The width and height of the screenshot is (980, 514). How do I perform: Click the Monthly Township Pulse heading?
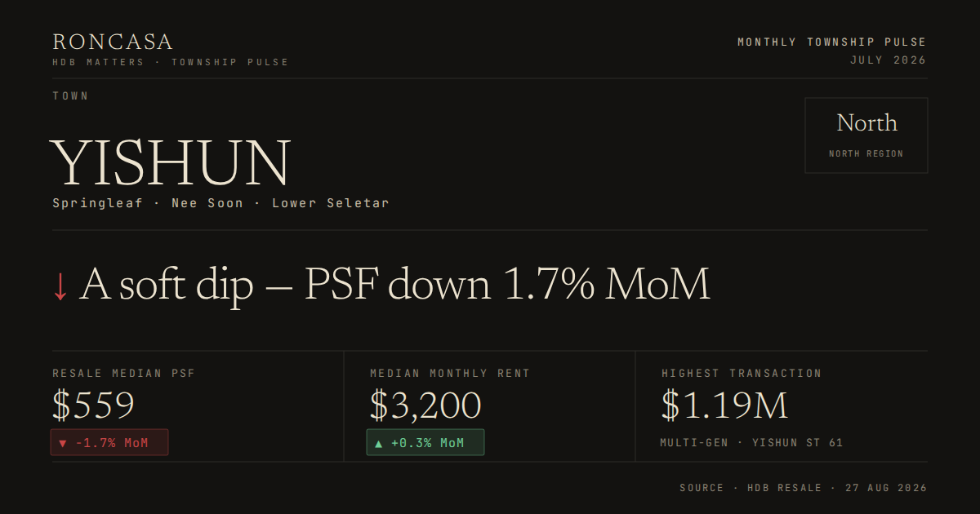click(832, 42)
